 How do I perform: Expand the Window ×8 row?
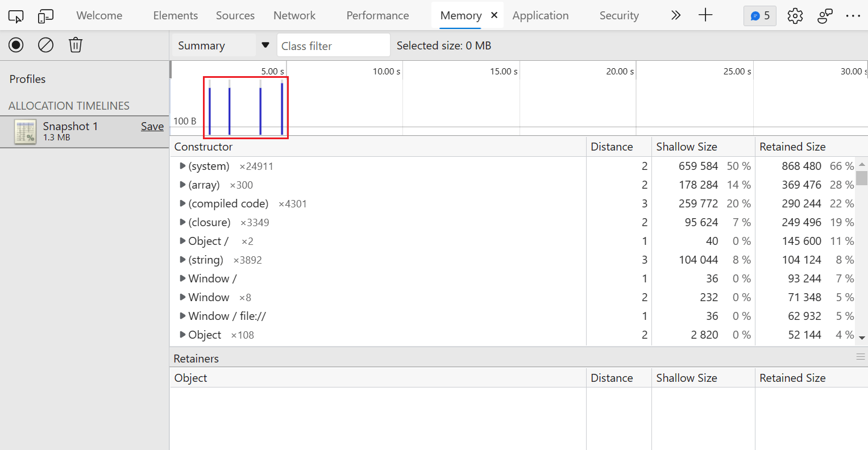pos(182,297)
